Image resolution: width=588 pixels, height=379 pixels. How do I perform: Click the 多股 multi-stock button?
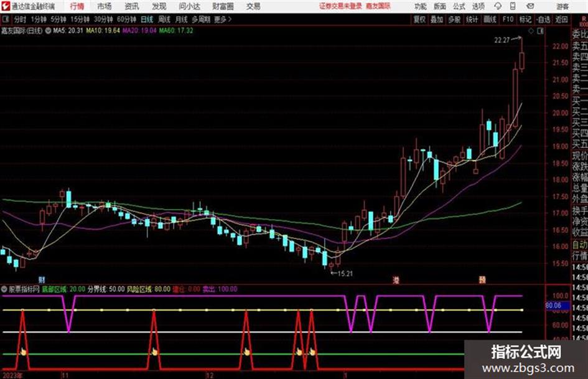coord(454,19)
